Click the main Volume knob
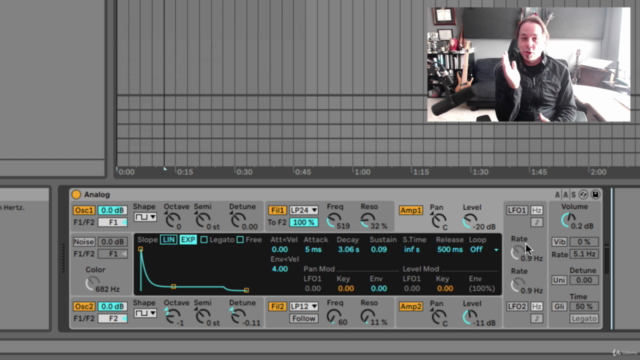The width and height of the screenshot is (640, 360). [568, 220]
